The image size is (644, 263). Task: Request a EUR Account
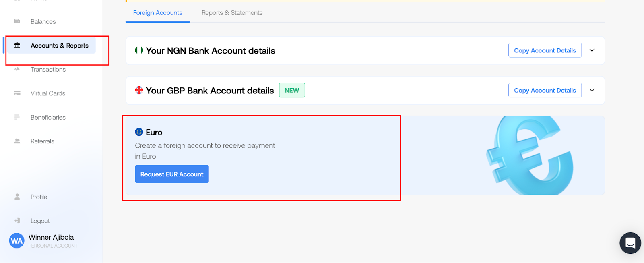tap(171, 174)
